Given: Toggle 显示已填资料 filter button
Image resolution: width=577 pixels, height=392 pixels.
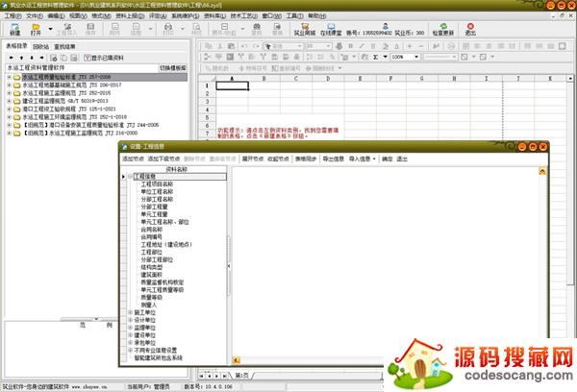Looking at the screenshot, I should [104, 58].
